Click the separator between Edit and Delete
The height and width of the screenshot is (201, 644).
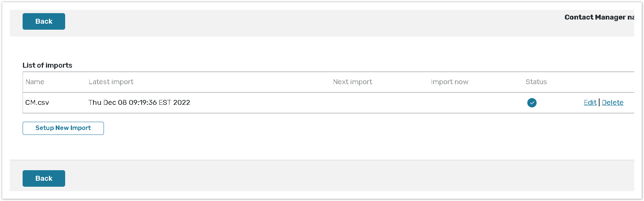(599, 103)
